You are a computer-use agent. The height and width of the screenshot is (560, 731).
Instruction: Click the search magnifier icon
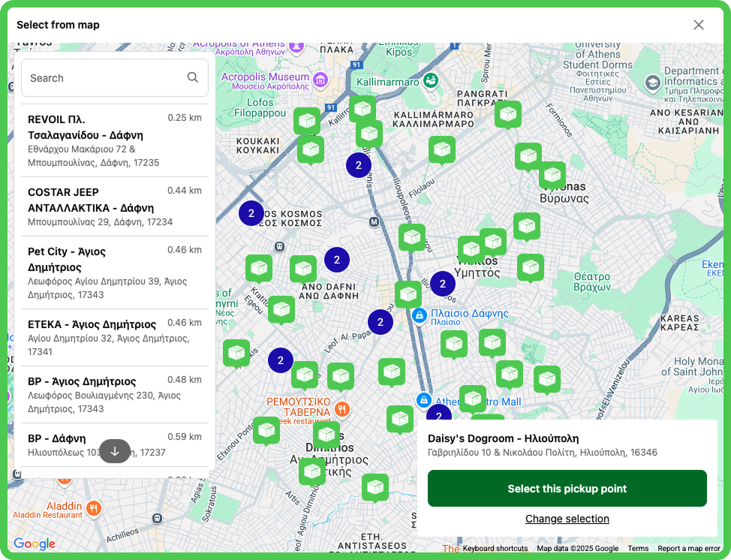[193, 77]
